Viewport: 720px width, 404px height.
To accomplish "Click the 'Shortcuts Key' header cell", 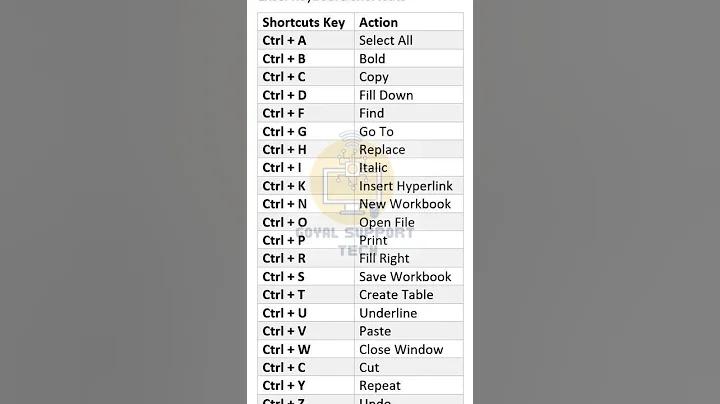I will (x=306, y=22).
